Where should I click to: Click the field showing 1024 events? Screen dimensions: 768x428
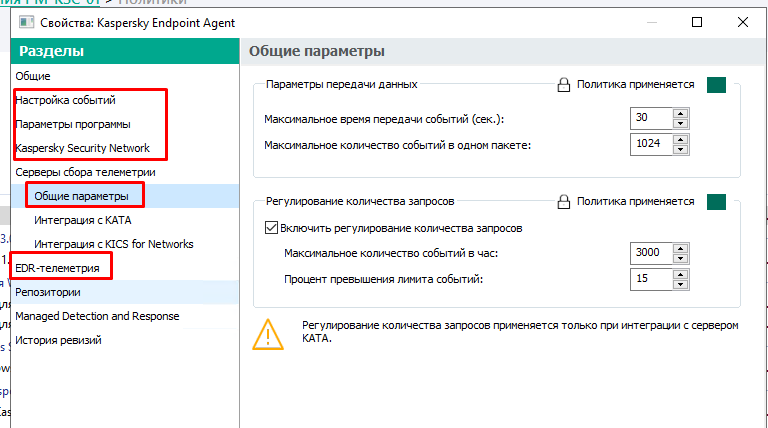[651, 144]
